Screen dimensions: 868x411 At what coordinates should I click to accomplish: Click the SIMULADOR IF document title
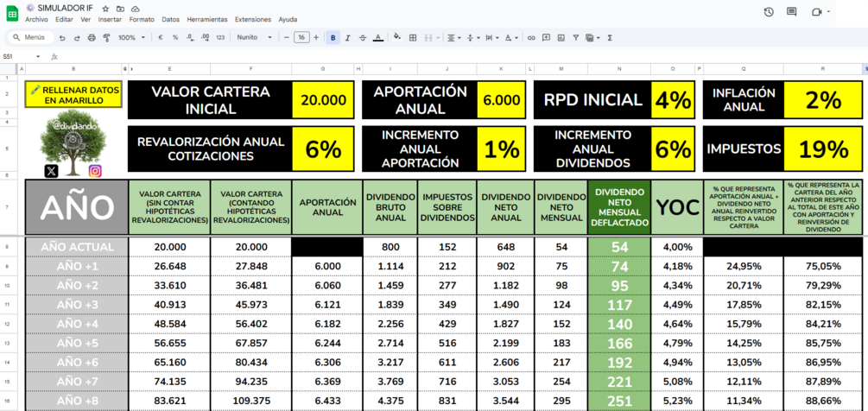pos(67,9)
